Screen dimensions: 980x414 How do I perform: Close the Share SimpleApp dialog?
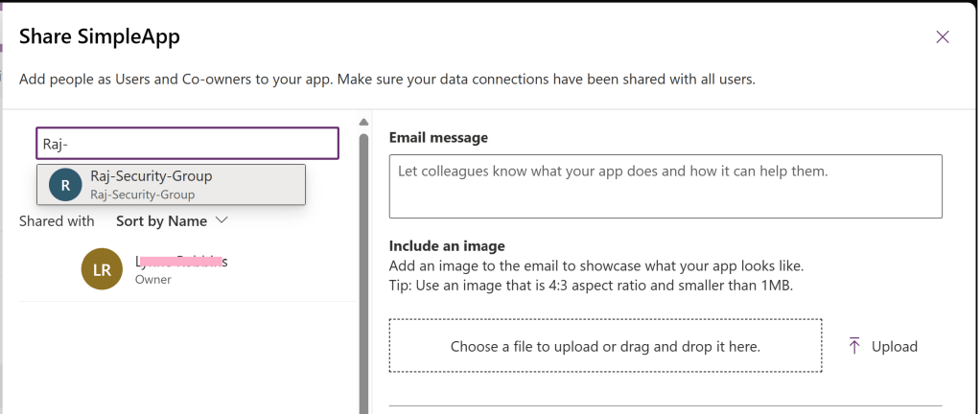coord(943,37)
